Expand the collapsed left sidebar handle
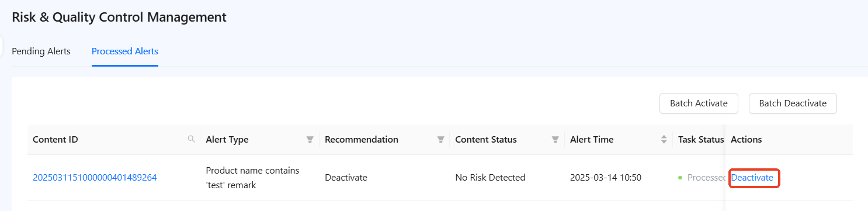 [x=2, y=46]
